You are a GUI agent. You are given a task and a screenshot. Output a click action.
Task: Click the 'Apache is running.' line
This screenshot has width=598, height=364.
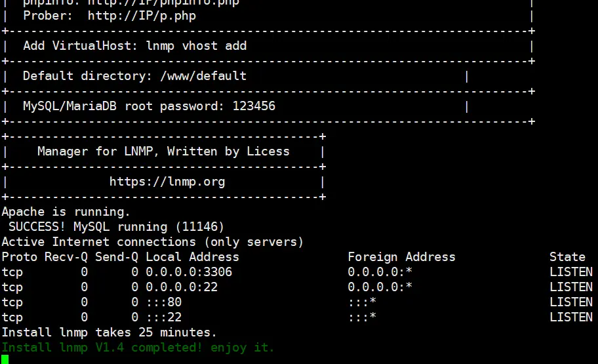tap(66, 212)
